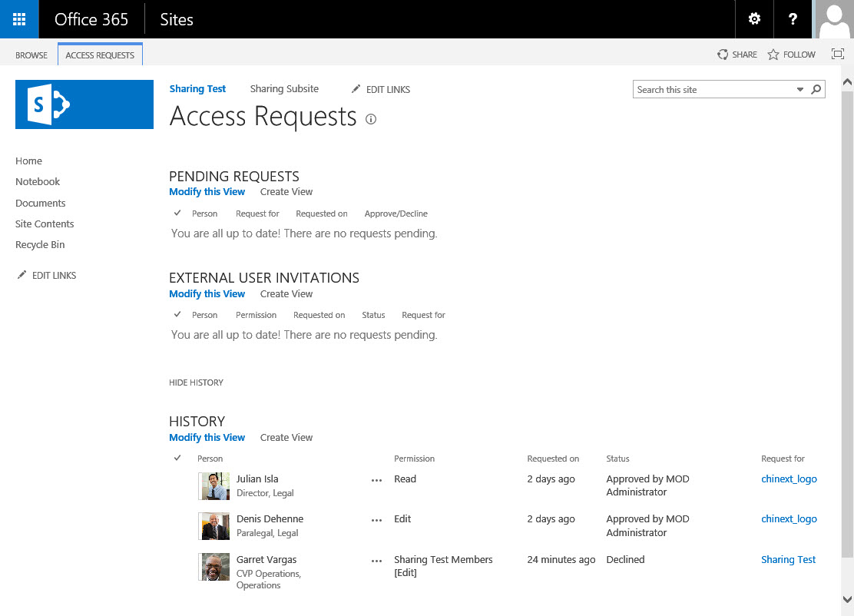Toggle select-all checkmark in External User Invitations
Screen dimensions: 854x616
click(177, 314)
